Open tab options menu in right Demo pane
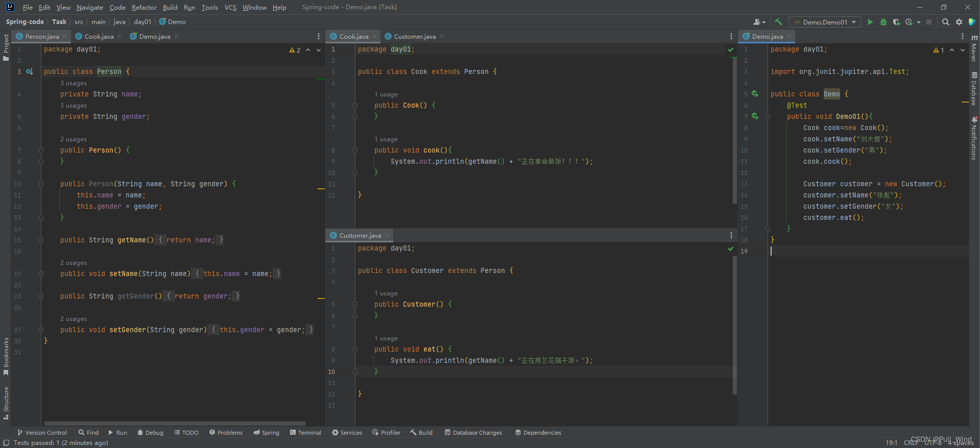 [963, 36]
